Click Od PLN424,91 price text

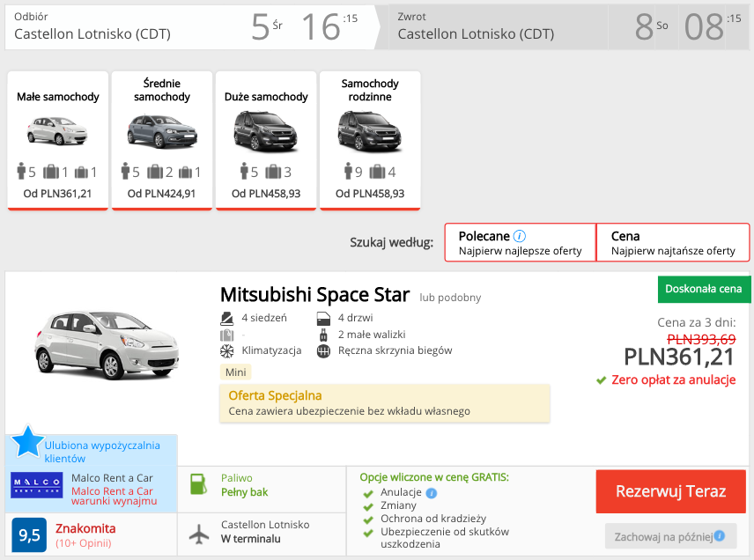(x=161, y=194)
